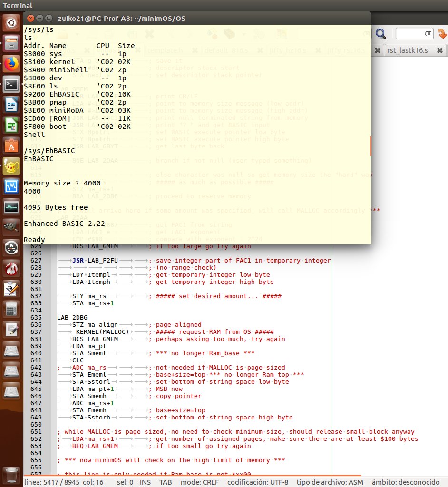Image resolution: width=448 pixels, height=487 pixels.
Task: Click 'BCS LAB_GMEM' on line 638
Action: [95, 339]
